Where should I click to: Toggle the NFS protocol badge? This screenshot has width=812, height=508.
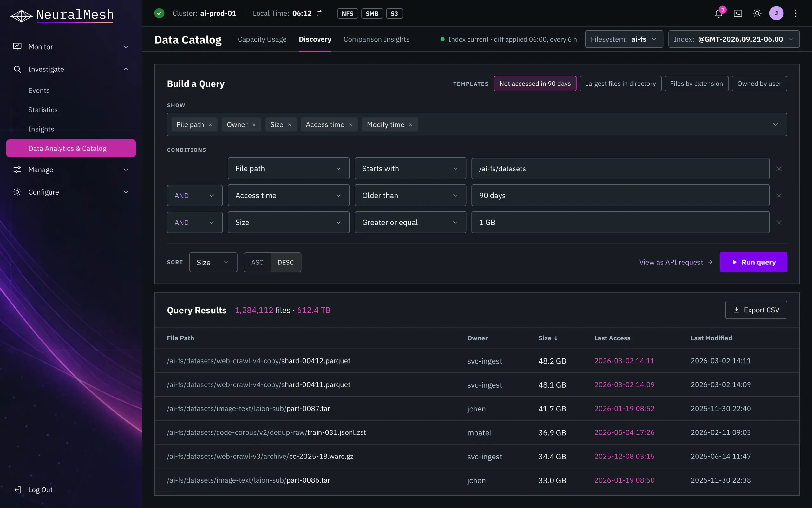pyautogui.click(x=347, y=13)
